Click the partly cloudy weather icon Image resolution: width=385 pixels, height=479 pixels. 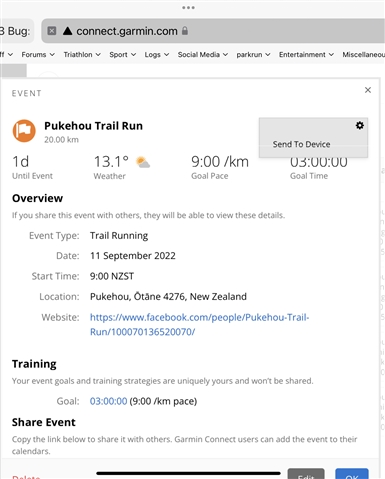(143, 162)
